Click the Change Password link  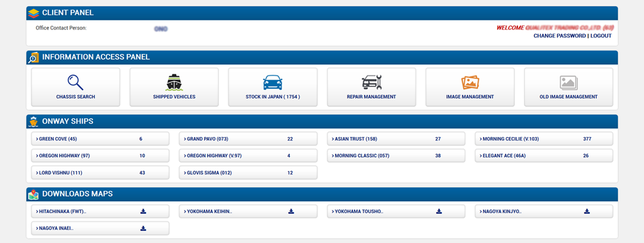(559, 36)
